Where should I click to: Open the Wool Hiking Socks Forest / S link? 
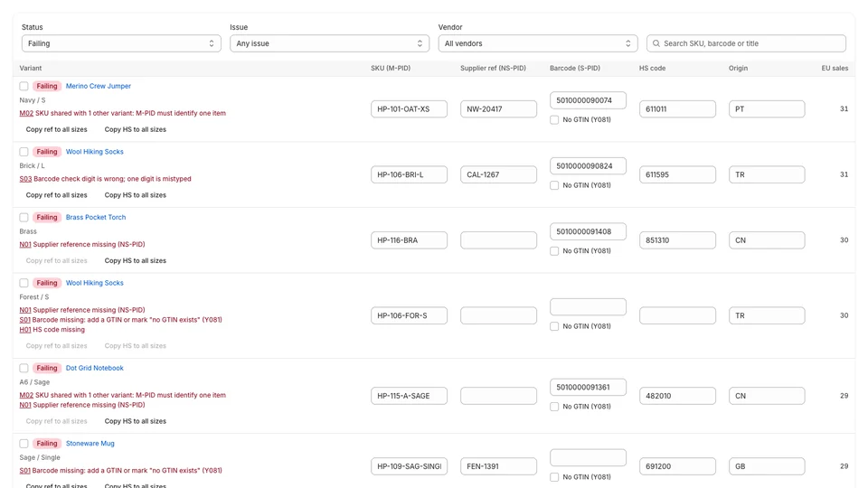coord(95,283)
